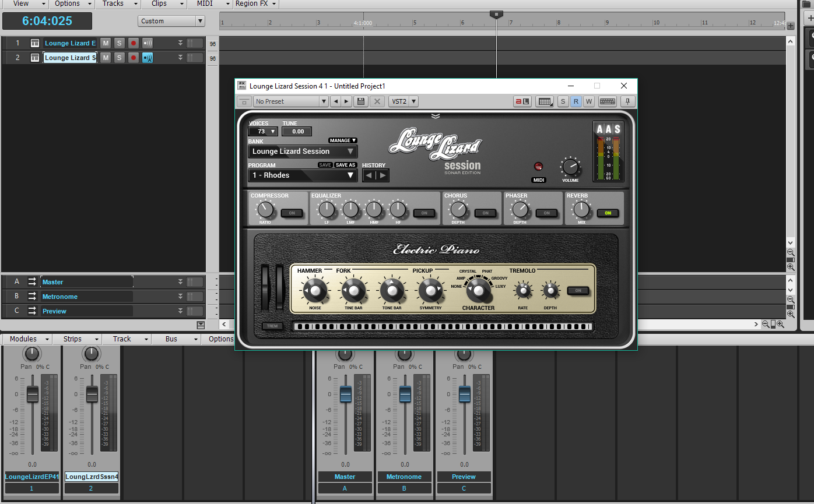Click the MIDI indicator LED
Screen dimensions: 814x504
538,167
